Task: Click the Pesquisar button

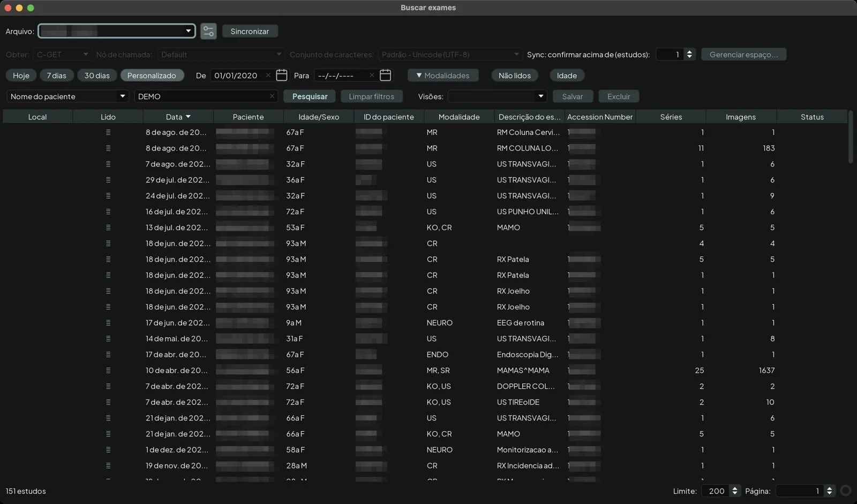Action: tap(310, 96)
